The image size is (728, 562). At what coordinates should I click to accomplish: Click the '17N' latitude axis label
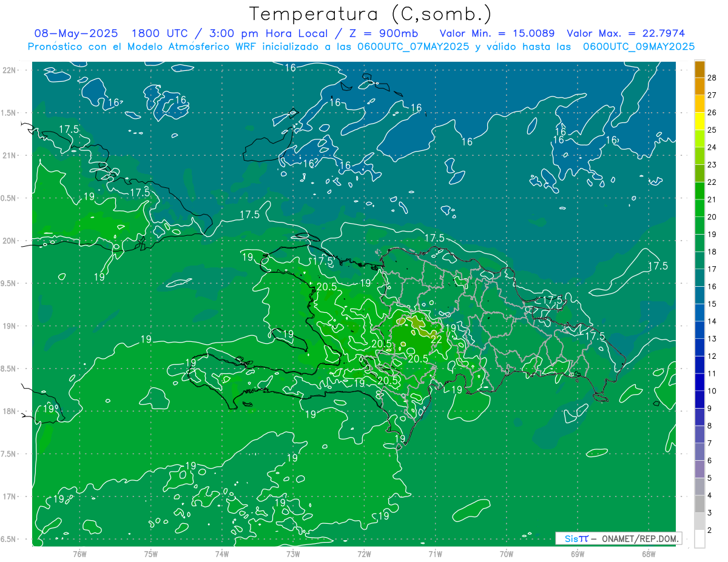(x=10, y=497)
